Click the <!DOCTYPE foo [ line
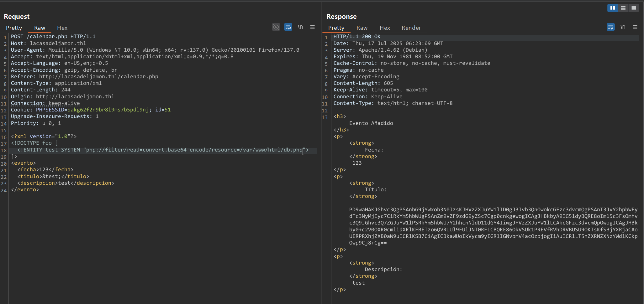This screenshot has height=304, width=644. tap(34, 143)
